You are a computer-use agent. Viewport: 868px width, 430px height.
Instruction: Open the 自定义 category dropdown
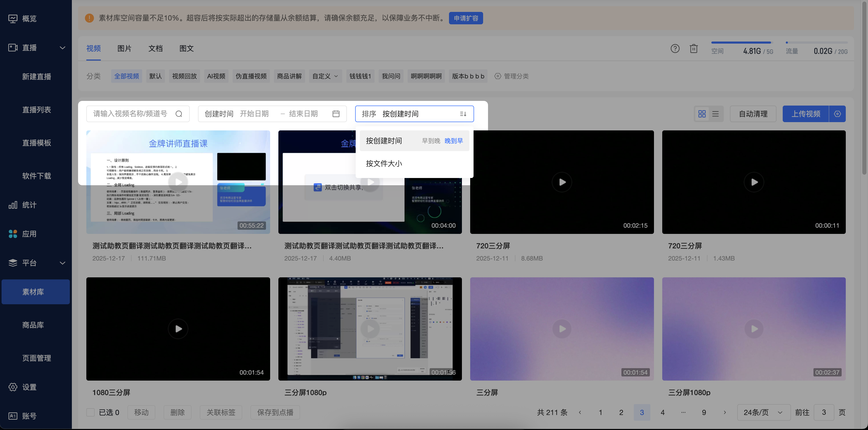pos(325,76)
